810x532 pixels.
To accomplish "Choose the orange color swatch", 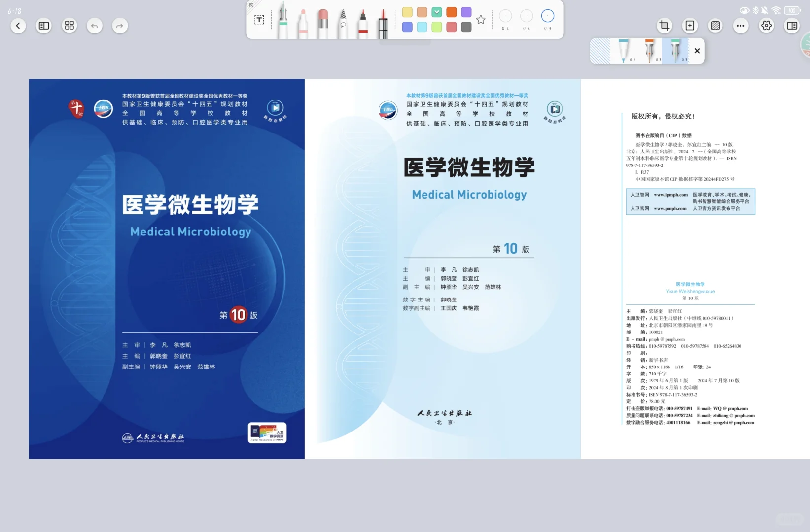I will [x=452, y=12].
